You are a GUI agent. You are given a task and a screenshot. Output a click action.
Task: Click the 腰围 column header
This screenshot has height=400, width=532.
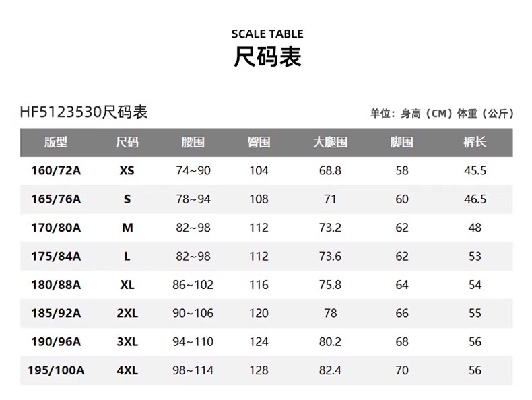point(193,142)
